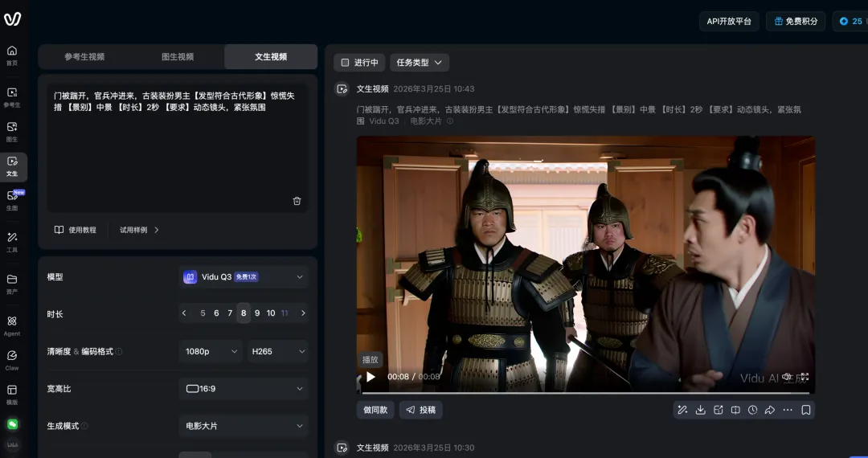The width and height of the screenshot is (868, 458).
Task: Open 资产 assets folder sidebar icon
Action: tap(11, 284)
